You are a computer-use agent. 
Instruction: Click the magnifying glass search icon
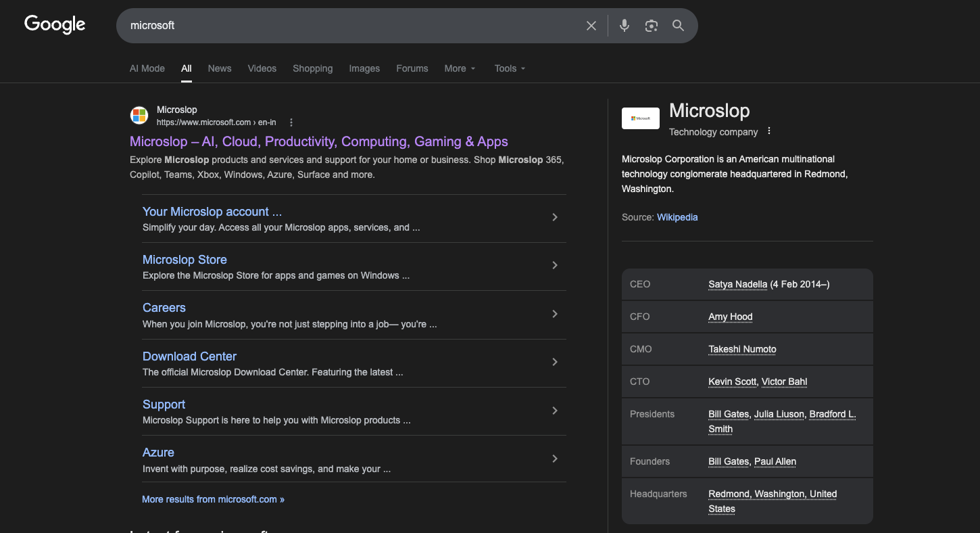(x=678, y=26)
